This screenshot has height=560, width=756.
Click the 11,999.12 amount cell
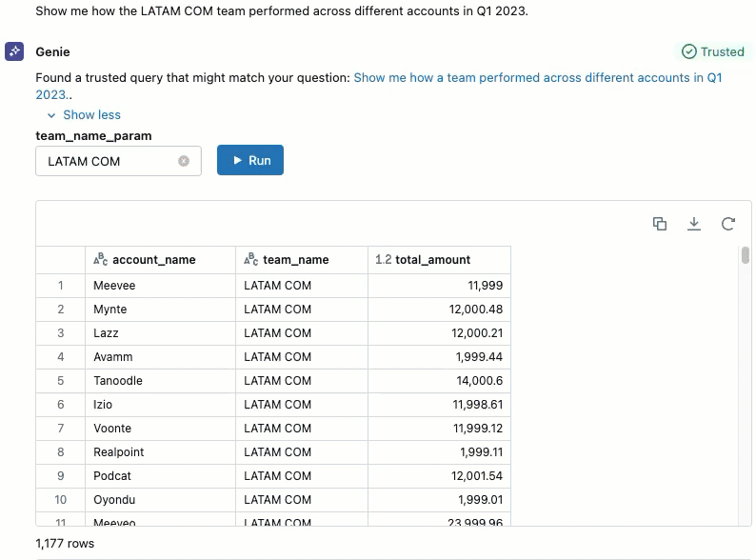point(439,429)
